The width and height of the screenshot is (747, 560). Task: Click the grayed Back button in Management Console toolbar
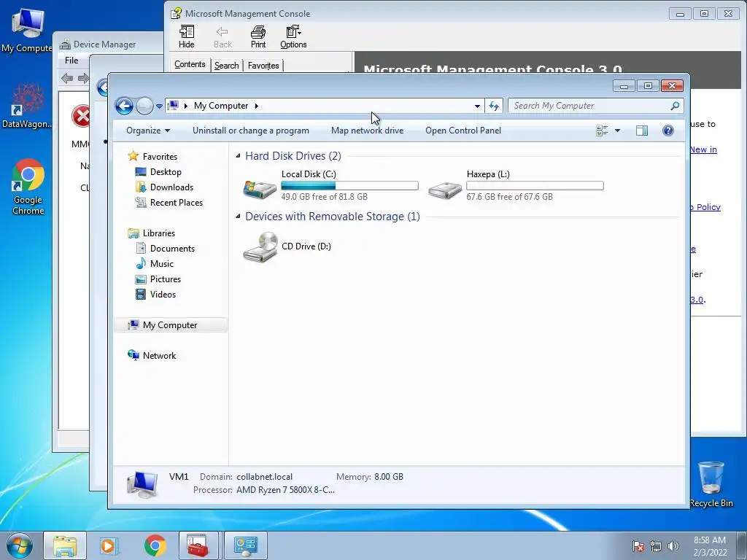[222, 36]
